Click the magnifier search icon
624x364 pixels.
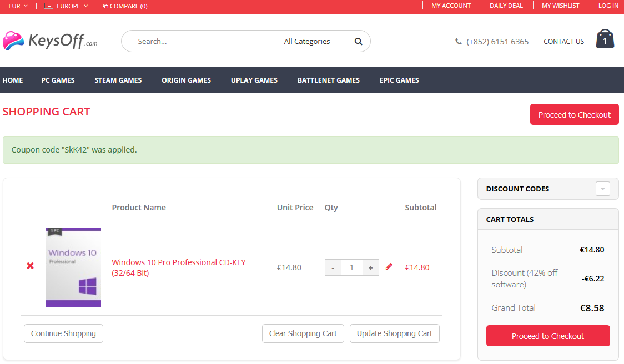click(359, 42)
